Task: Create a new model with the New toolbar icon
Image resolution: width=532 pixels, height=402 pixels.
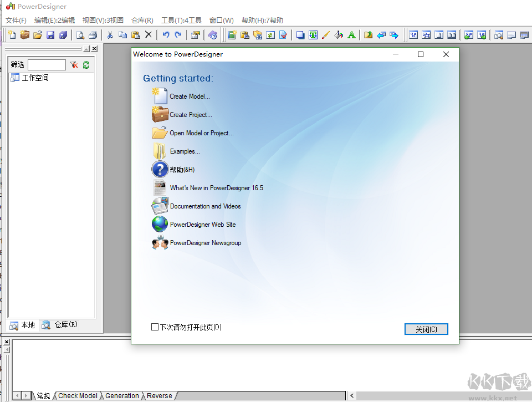Action: [x=11, y=34]
